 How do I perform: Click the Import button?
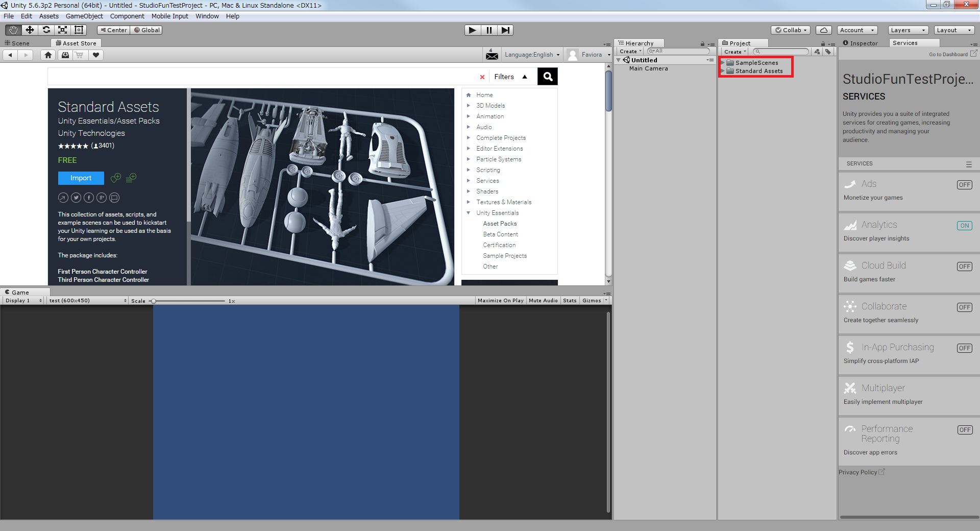81,178
